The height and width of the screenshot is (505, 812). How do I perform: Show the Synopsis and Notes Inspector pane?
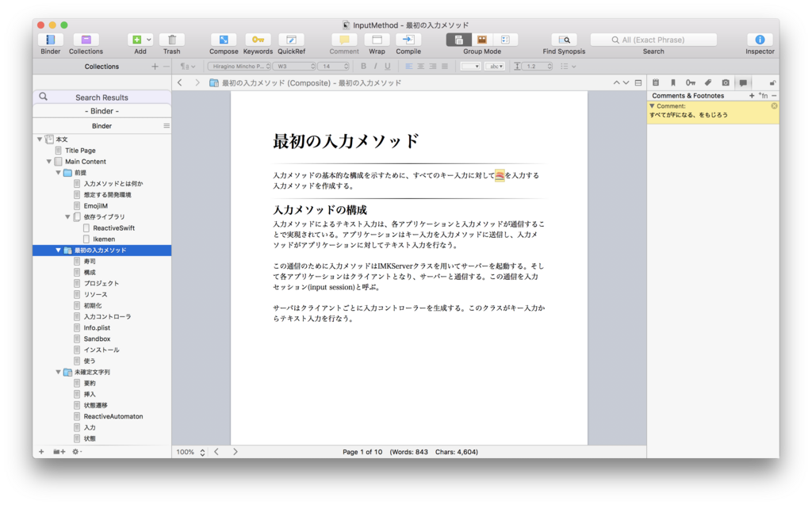[x=655, y=82]
